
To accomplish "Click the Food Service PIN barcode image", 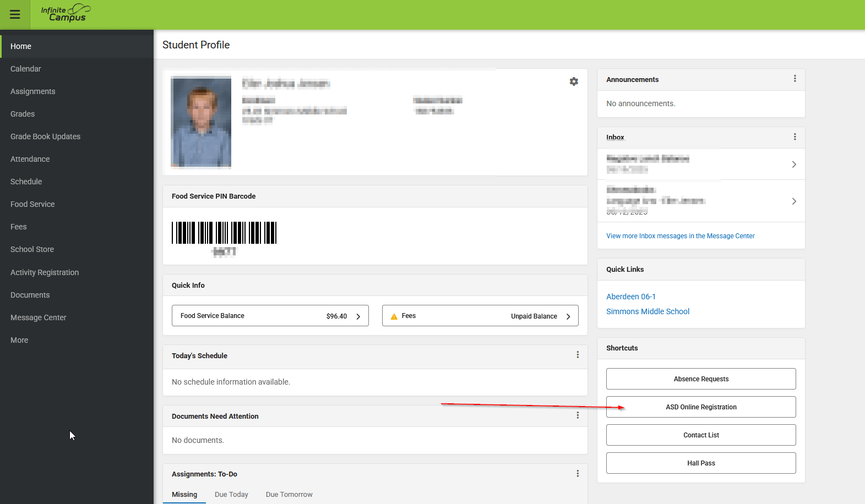I will (224, 233).
